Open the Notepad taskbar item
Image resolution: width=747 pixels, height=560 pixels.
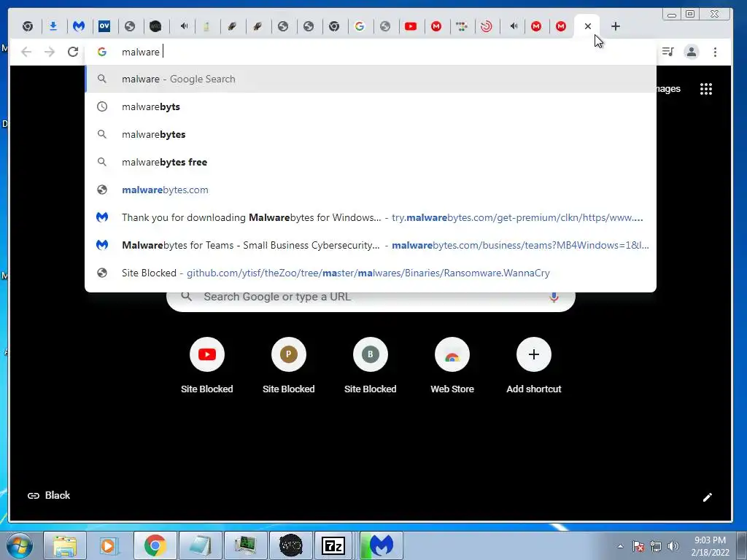[x=200, y=545]
